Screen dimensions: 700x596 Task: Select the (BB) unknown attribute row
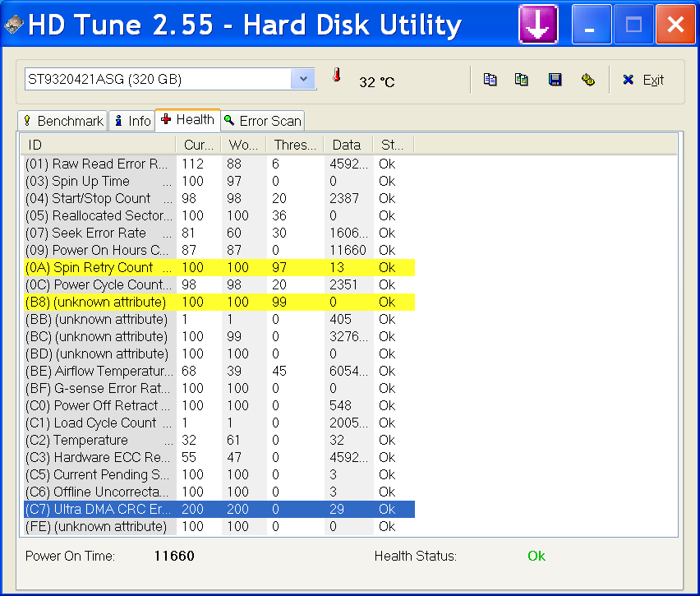click(219, 320)
